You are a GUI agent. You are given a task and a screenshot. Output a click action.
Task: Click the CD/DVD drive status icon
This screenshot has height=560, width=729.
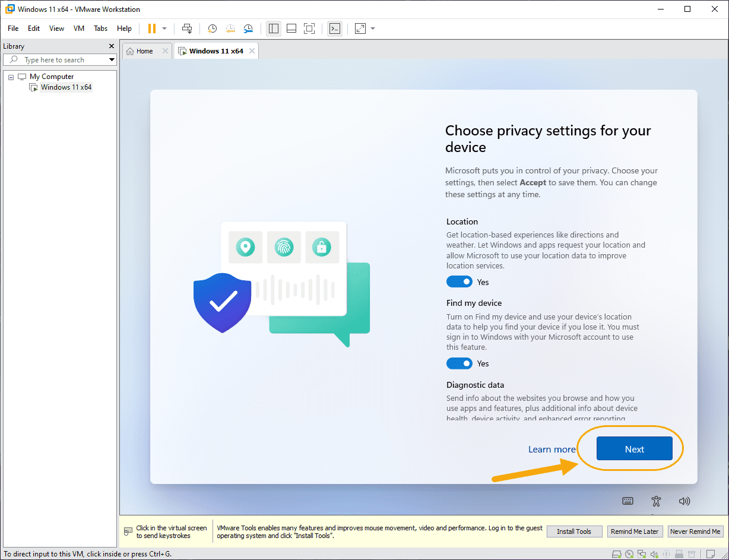(629, 555)
